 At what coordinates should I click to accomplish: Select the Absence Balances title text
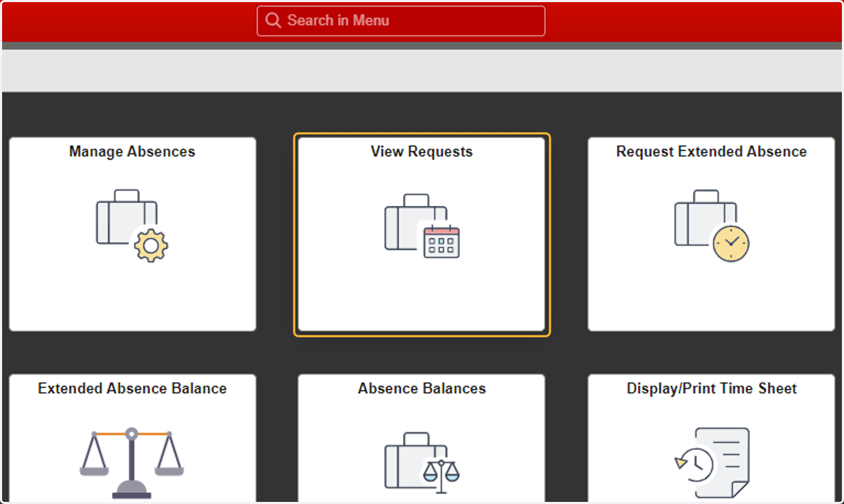[422, 389]
